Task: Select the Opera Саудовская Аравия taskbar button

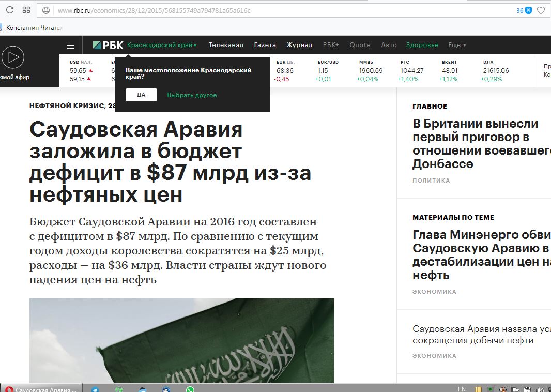Action: pyautogui.click(x=41, y=388)
